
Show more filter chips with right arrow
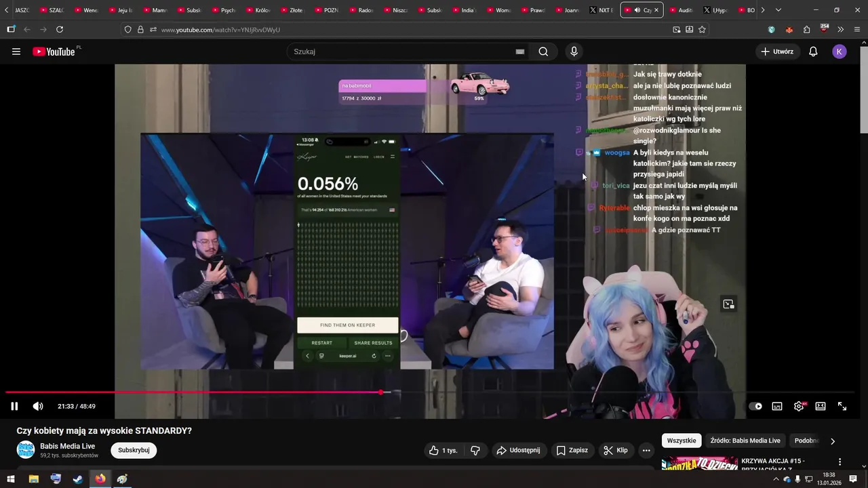(833, 441)
